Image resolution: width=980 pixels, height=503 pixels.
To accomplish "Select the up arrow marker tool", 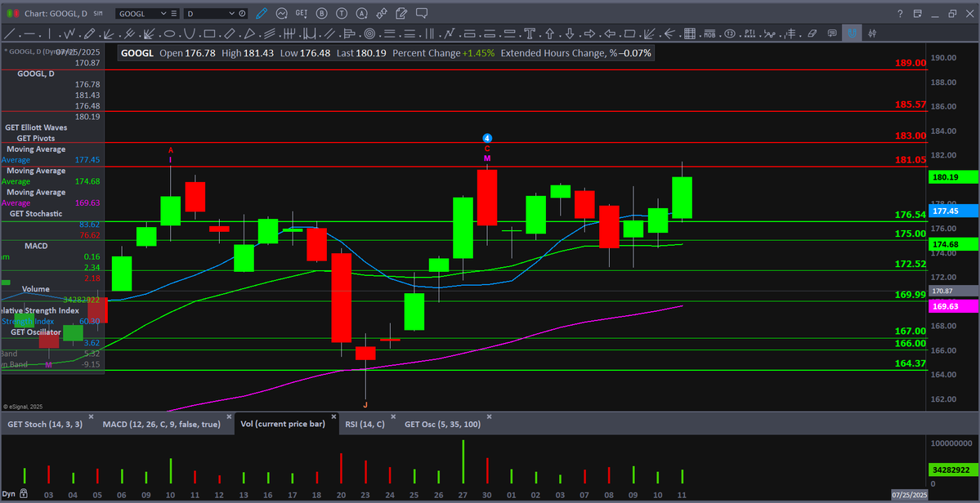I will [550, 33].
